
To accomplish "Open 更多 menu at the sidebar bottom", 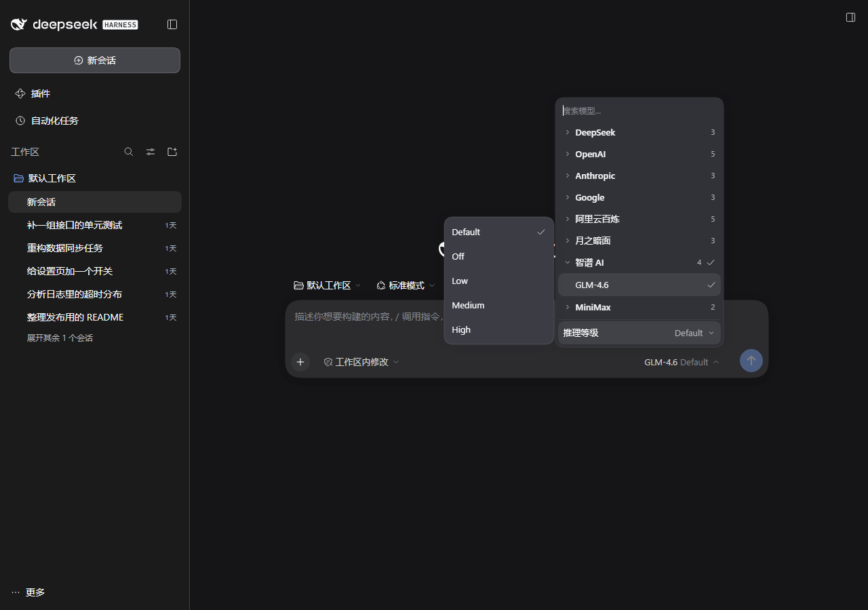I will pyautogui.click(x=28, y=592).
